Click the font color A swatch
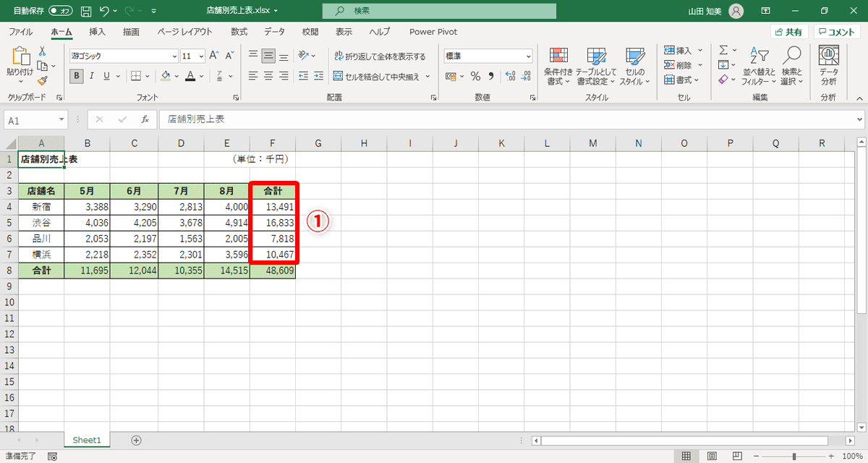The height and width of the screenshot is (463, 868). (x=190, y=75)
